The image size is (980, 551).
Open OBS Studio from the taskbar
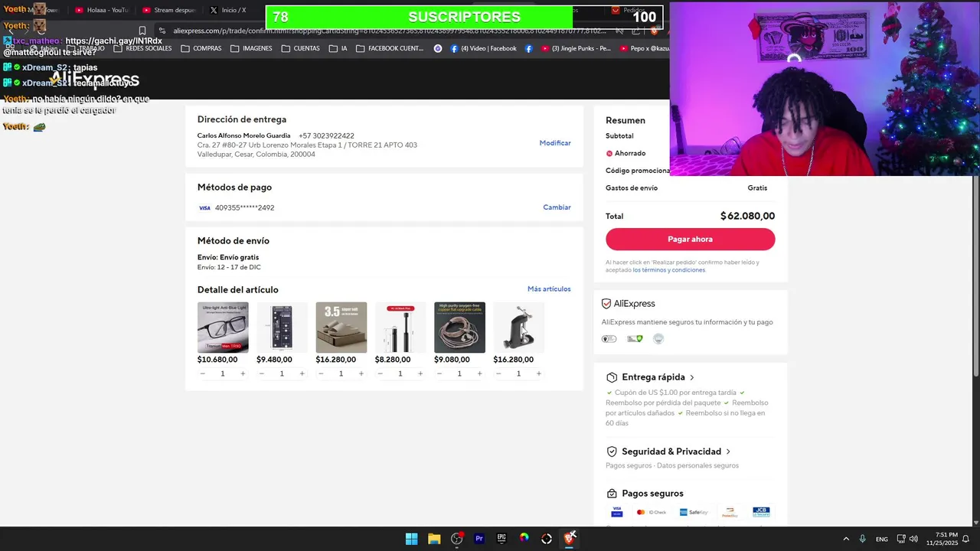[x=457, y=539]
